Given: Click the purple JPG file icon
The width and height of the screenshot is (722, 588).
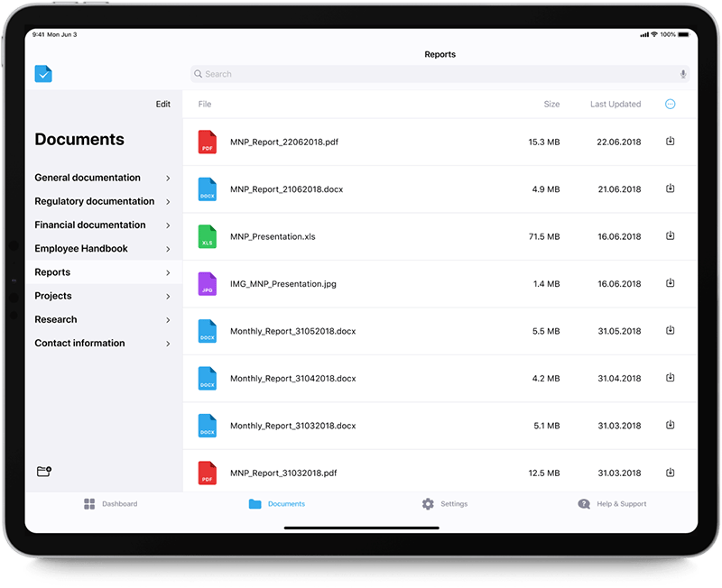Looking at the screenshot, I should [x=208, y=284].
